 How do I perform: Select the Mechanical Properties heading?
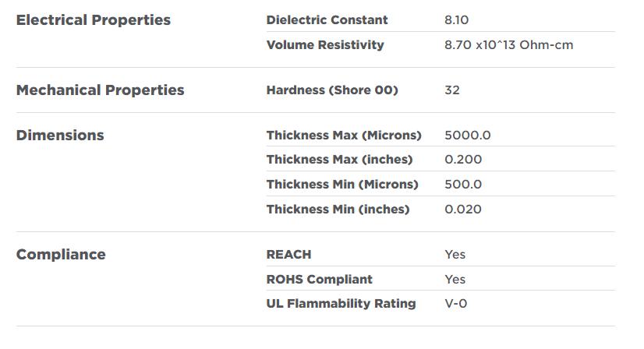pyautogui.click(x=101, y=90)
